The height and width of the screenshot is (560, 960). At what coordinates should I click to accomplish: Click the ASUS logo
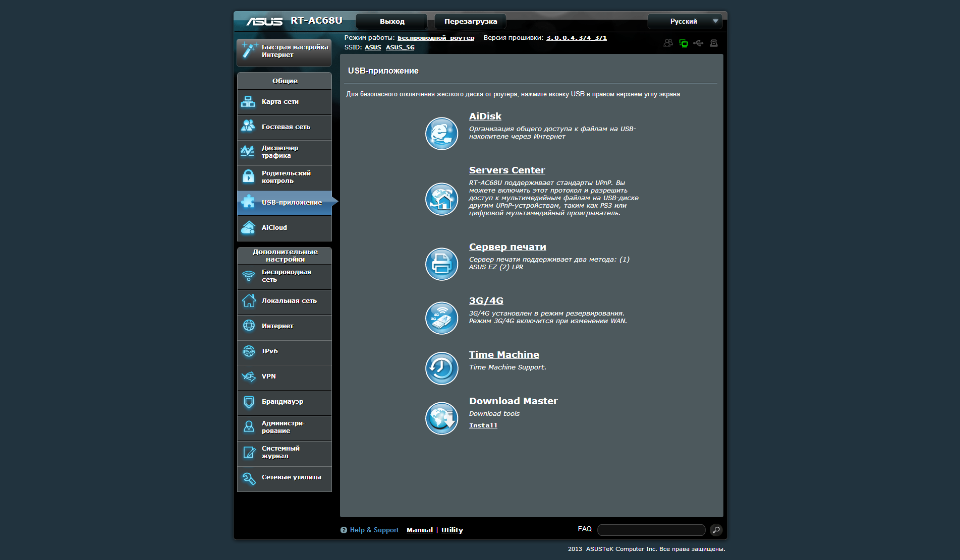pos(264,21)
